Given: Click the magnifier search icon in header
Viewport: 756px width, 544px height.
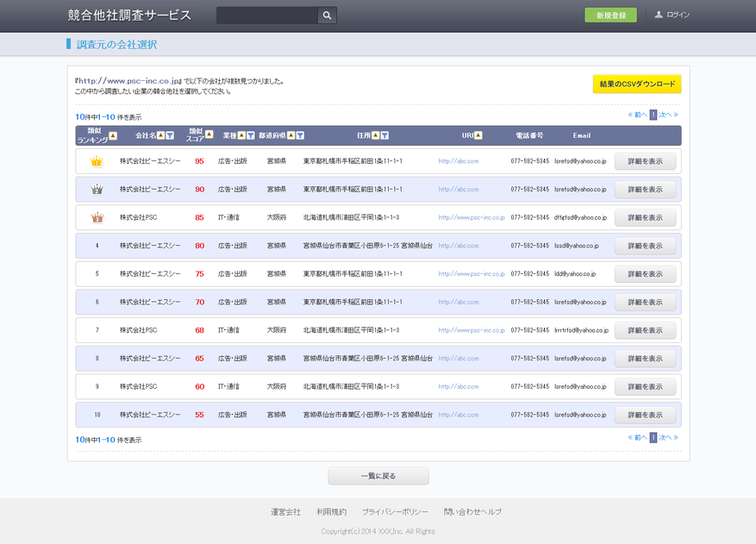Looking at the screenshot, I should [327, 16].
